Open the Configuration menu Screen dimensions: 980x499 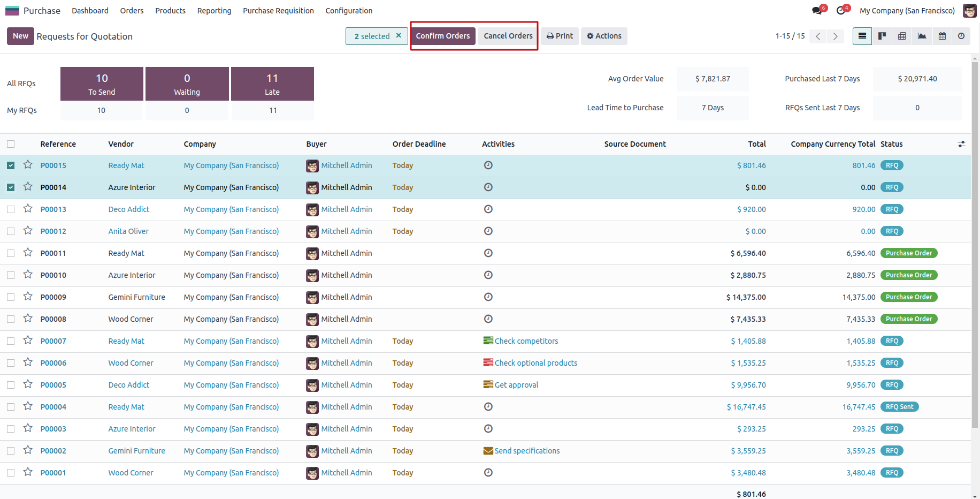(x=349, y=11)
